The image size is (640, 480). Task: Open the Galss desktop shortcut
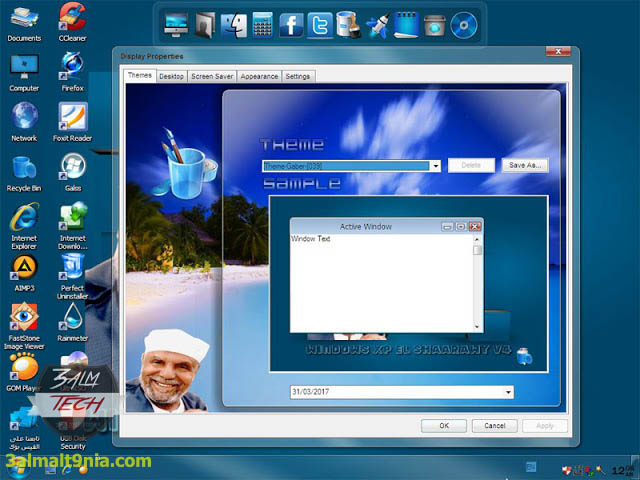pyautogui.click(x=73, y=171)
